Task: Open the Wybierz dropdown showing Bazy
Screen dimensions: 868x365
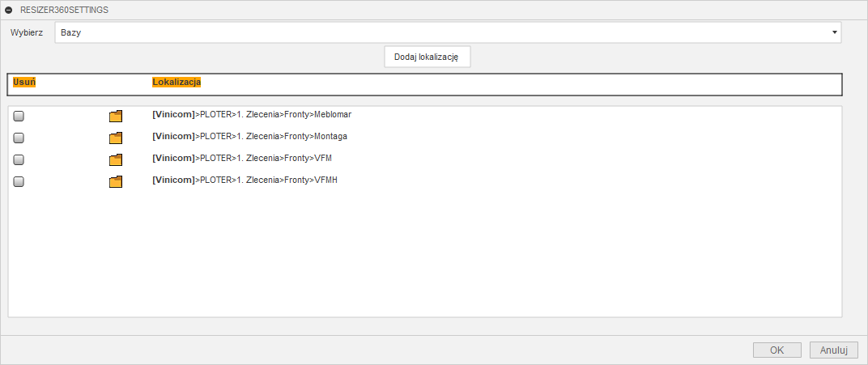Action: coord(447,32)
